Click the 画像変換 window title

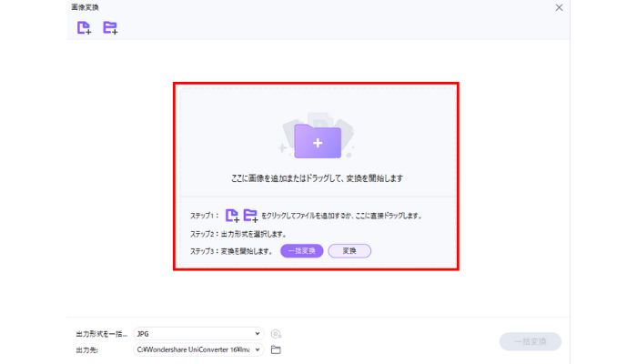(x=85, y=7)
